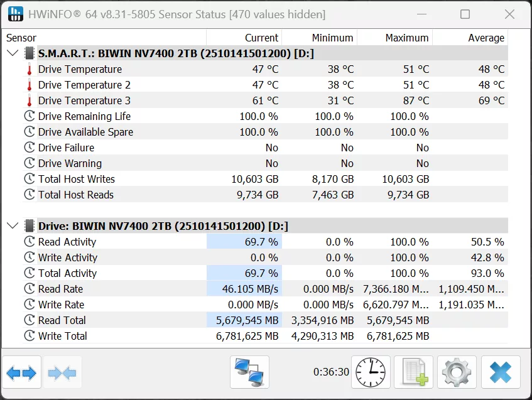Click the HWiNFO app icon in title bar
Image resolution: width=532 pixels, height=400 pixels.
tap(16, 14)
